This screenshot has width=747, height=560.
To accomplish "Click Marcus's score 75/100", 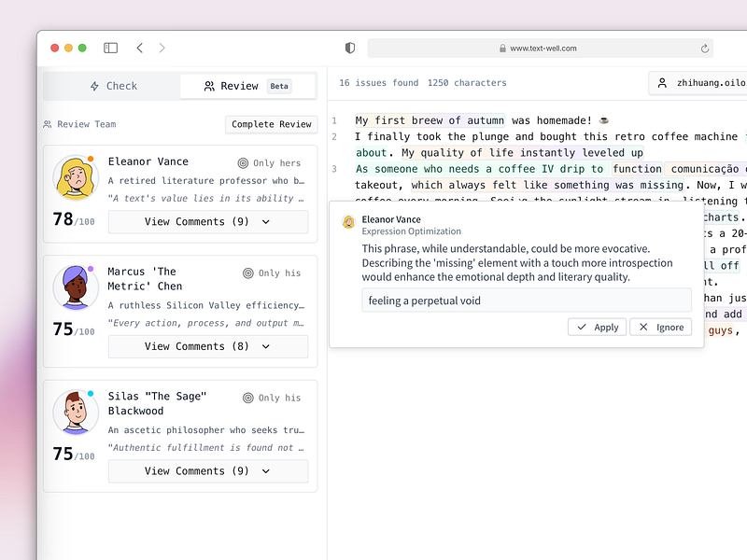I will (x=74, y=329).
